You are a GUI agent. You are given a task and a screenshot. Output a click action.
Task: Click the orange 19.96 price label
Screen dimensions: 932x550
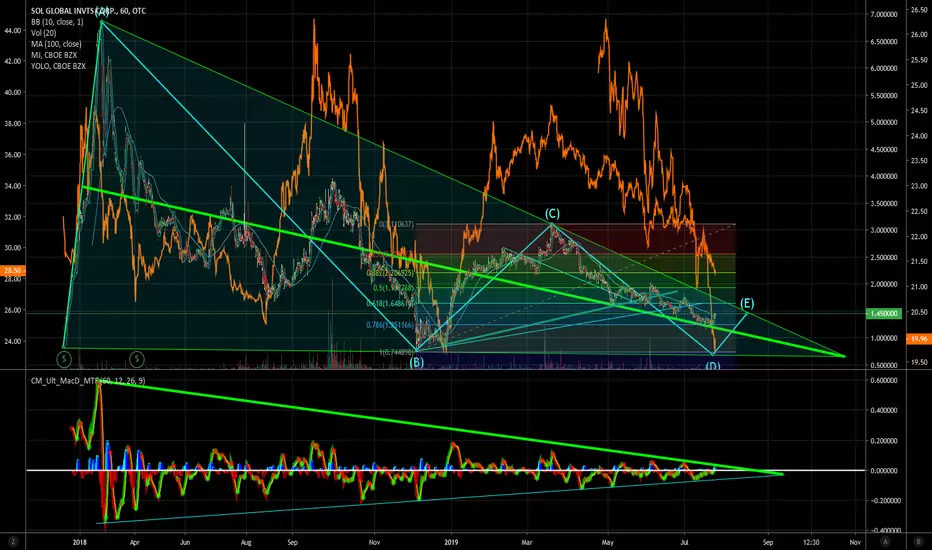pyautogui.click(x=918, y=339)
